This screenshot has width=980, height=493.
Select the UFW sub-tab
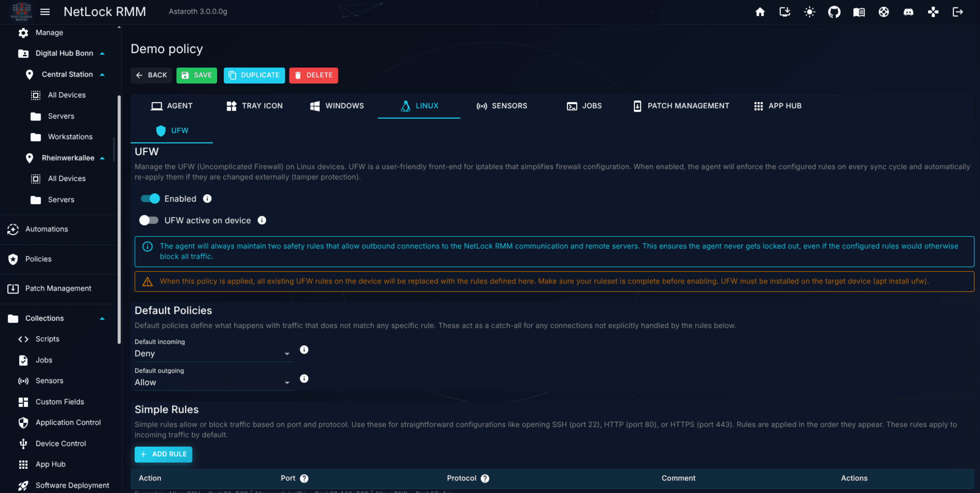tap(171, 131)
